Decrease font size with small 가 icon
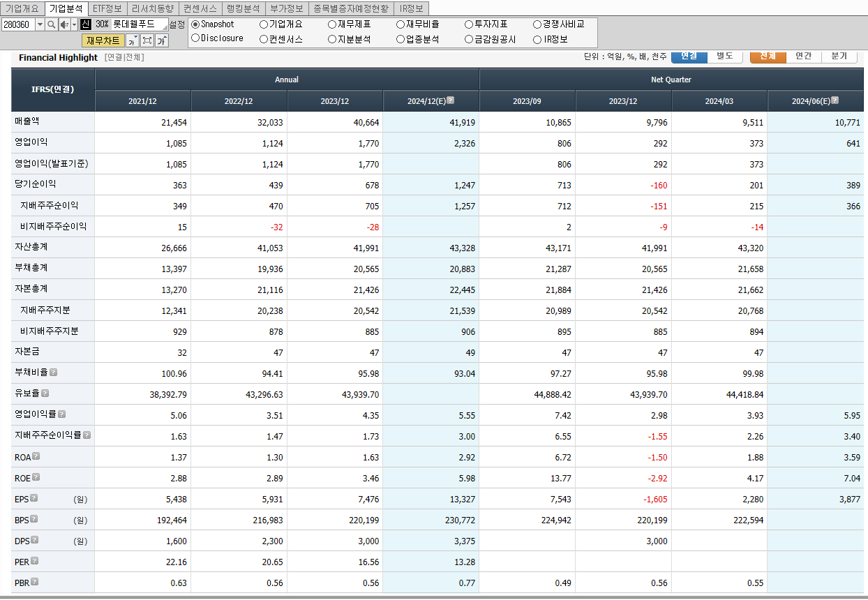Screen dimensions: 868x600 (133, 40)
